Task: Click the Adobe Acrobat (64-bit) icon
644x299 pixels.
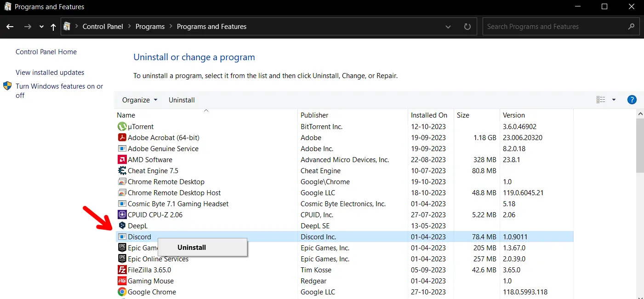Action: tap(122, 137)
